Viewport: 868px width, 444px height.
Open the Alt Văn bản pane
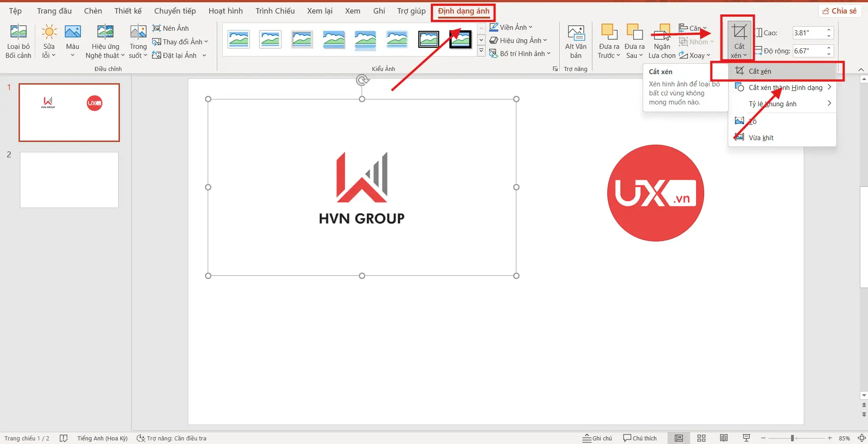click(x=575, y=41)
